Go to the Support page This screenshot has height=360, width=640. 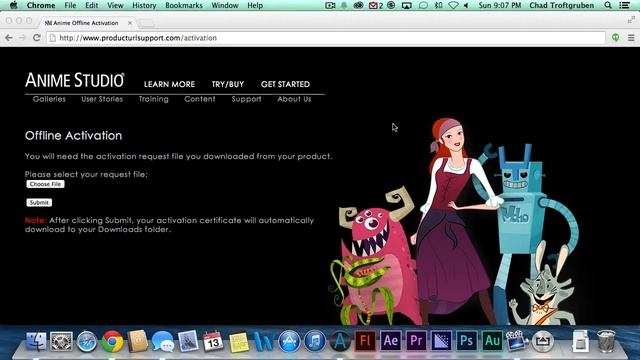pos(247,99)
